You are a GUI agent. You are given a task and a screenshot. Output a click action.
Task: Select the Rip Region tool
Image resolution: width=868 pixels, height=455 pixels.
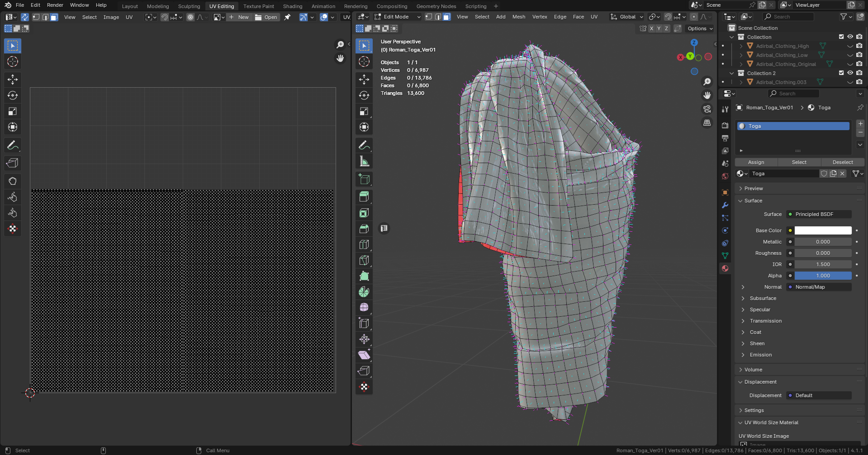[x=364, y=371]
